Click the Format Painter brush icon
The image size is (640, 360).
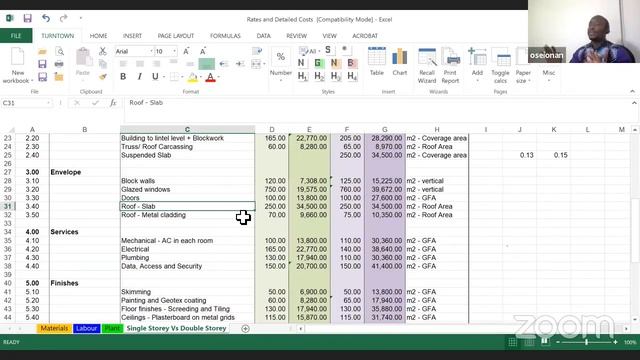tap(103, 77)
